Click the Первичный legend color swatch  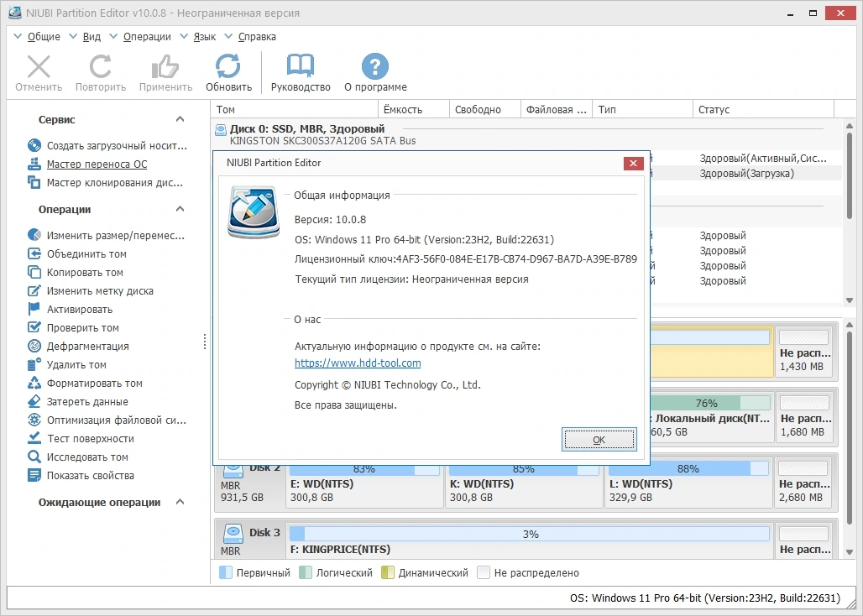226,572
